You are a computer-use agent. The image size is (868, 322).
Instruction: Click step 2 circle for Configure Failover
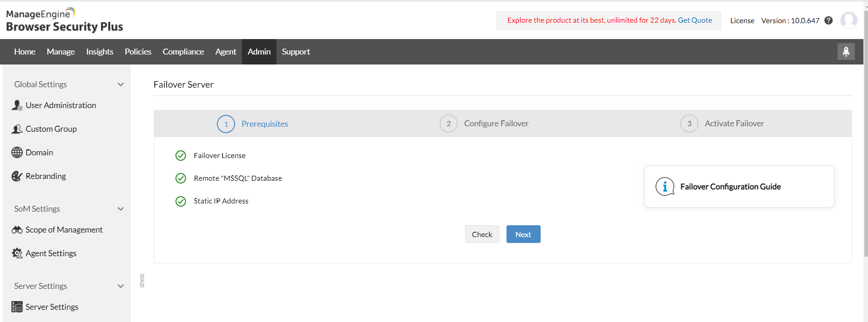click(449, 124)
